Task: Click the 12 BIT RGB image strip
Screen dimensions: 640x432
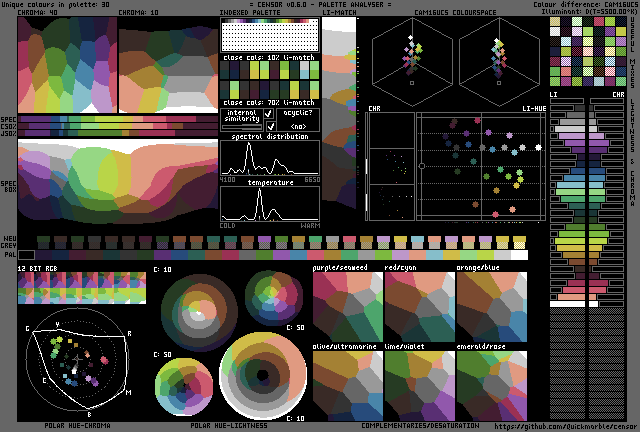Action: point(82,288)
